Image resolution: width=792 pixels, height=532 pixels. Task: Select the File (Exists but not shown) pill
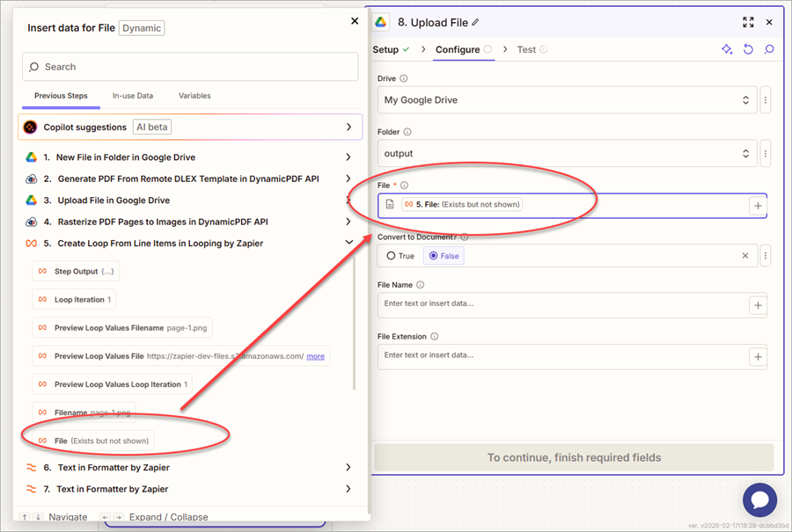(92, 440)
